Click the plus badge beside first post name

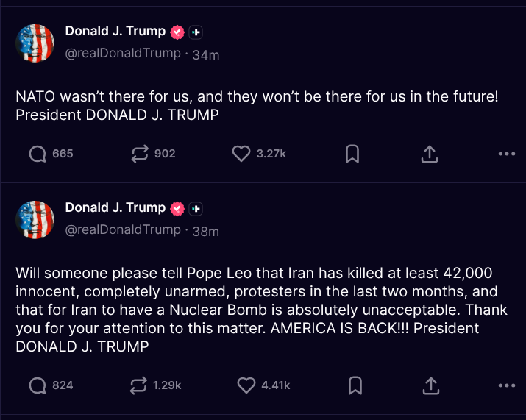point(196,32)
